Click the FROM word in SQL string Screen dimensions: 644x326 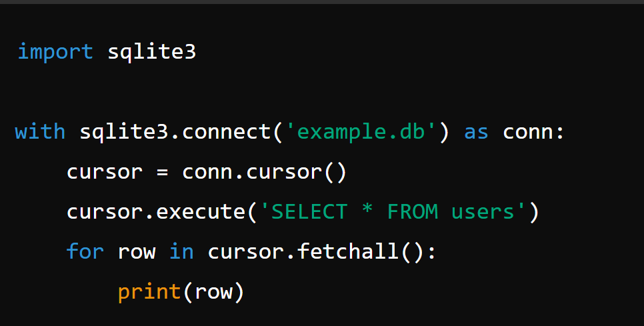(413, 212)
